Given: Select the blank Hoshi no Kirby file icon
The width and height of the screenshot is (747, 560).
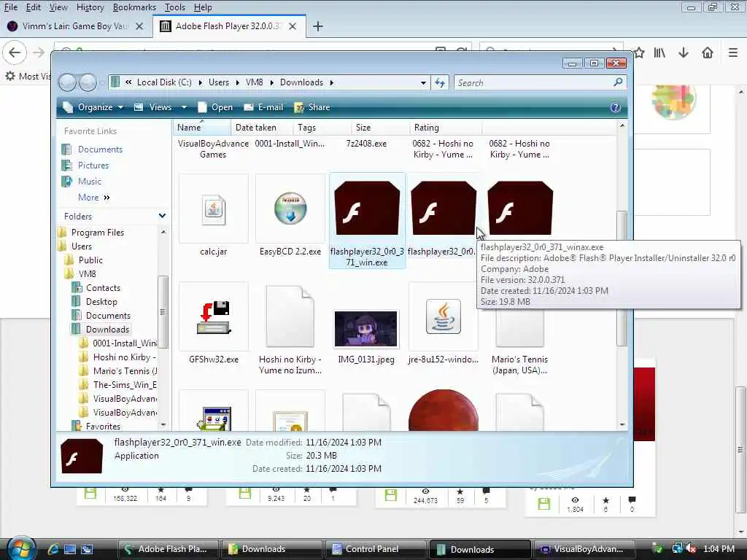Looking at the screenshot, I should [290, 316].
